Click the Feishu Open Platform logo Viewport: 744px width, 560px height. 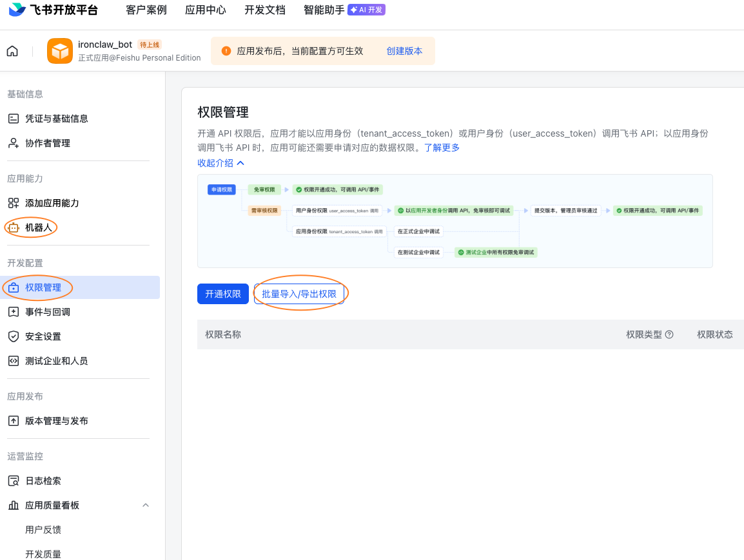54,10
